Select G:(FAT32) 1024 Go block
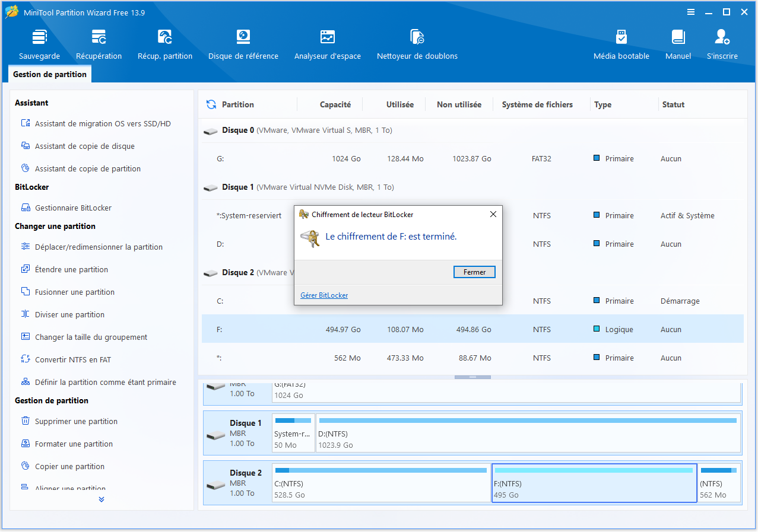 click(x=506, y=391)
